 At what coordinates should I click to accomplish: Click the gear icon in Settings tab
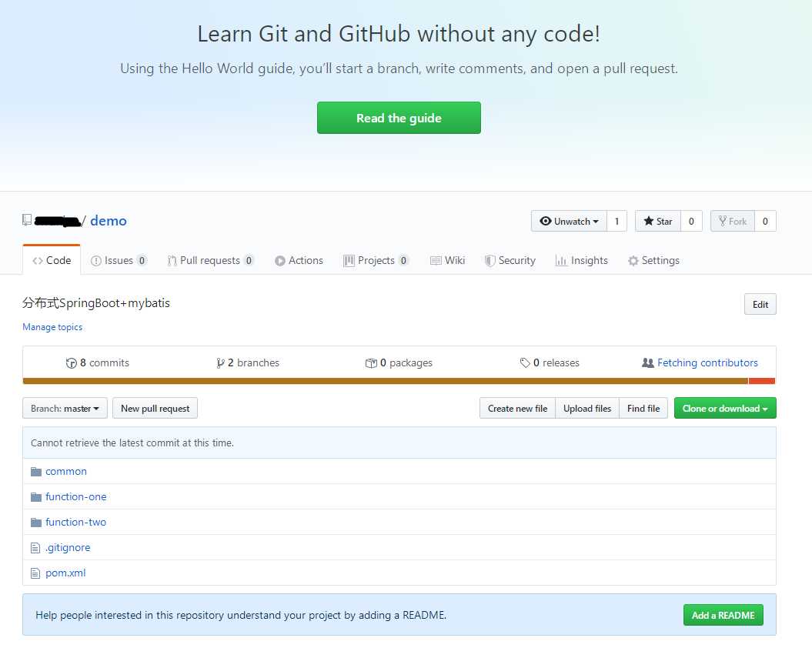[633, 261]
